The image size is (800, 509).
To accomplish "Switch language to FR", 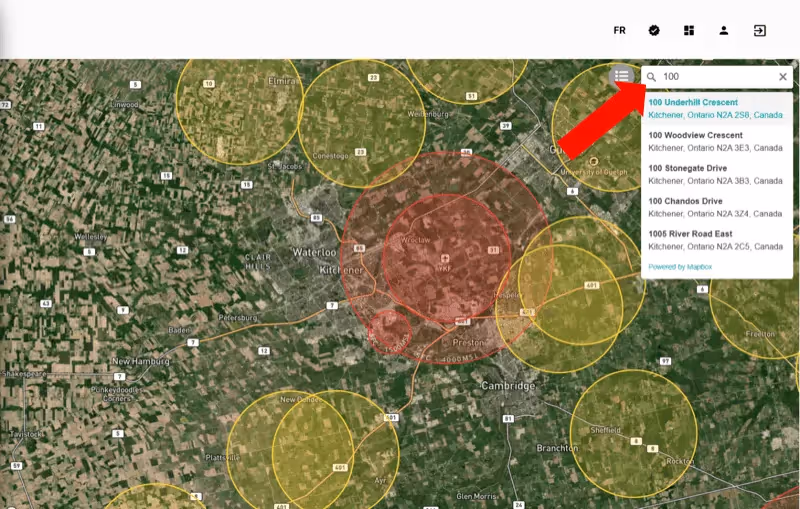I will tap(619, 30).
